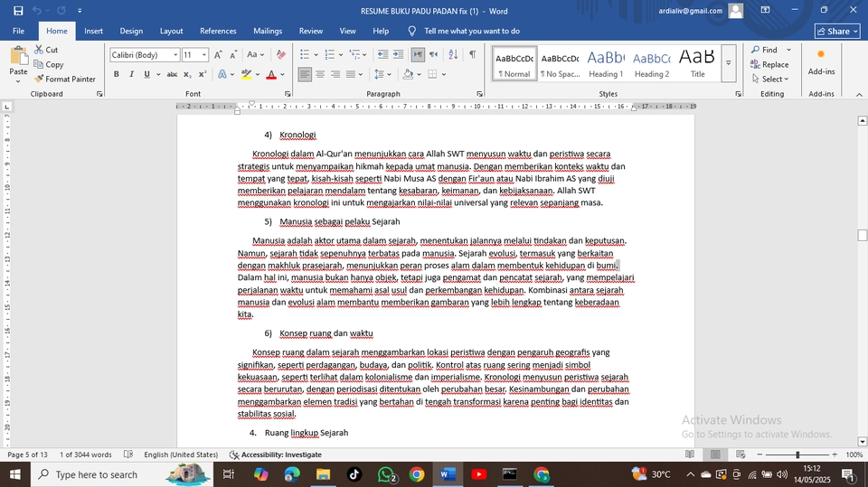Open the Insert tab
The image size is (868, 487).
(93, 31)
